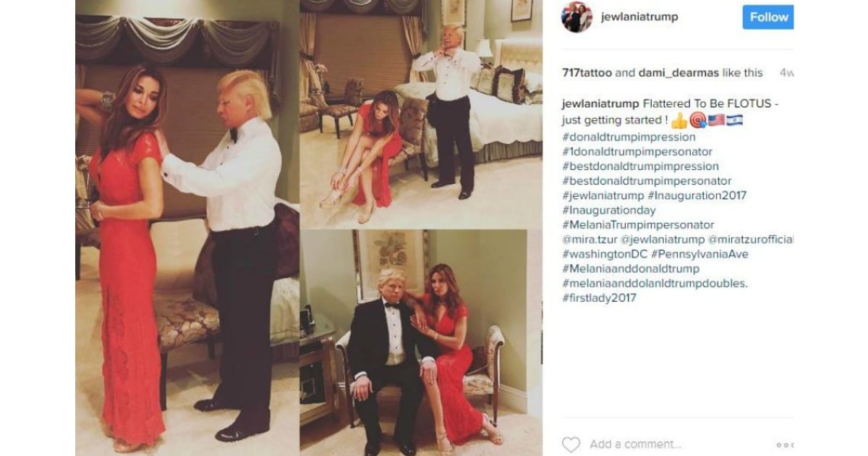The height and width of the screenshot is (456, 868).
Task: Open the #bestdonaldtrumpimpression hashtag
Action: pos(640,166)
